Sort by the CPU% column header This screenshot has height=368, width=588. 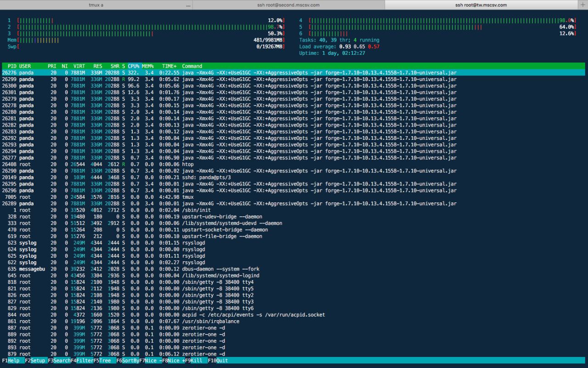pos(134,66)
